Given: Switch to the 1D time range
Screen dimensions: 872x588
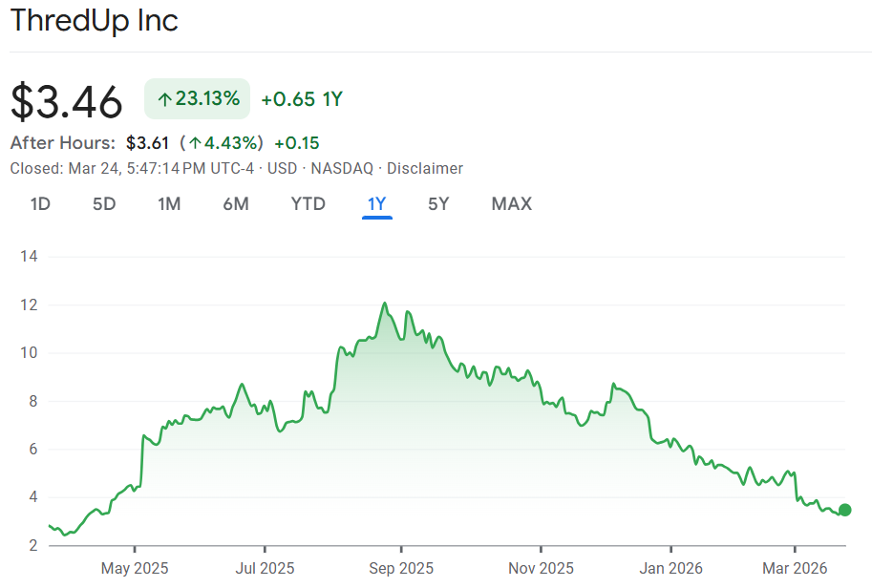Looking at the screenshot, I should [40, 203].
